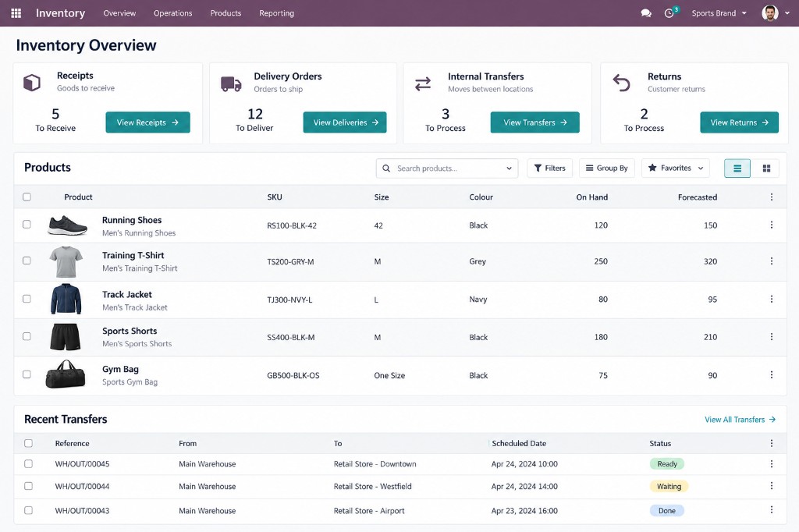Switch to kanban grid view

(766, 168)
